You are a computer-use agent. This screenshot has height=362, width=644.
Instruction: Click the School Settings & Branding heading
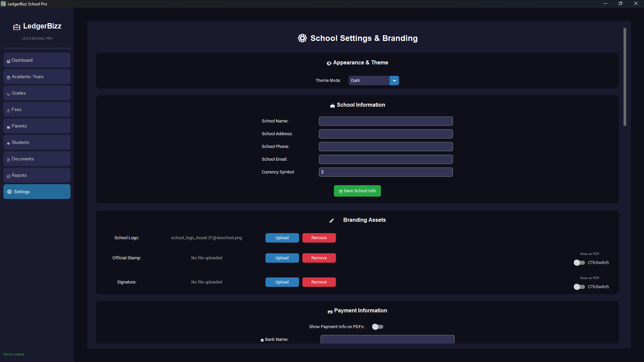coord(364,38)
